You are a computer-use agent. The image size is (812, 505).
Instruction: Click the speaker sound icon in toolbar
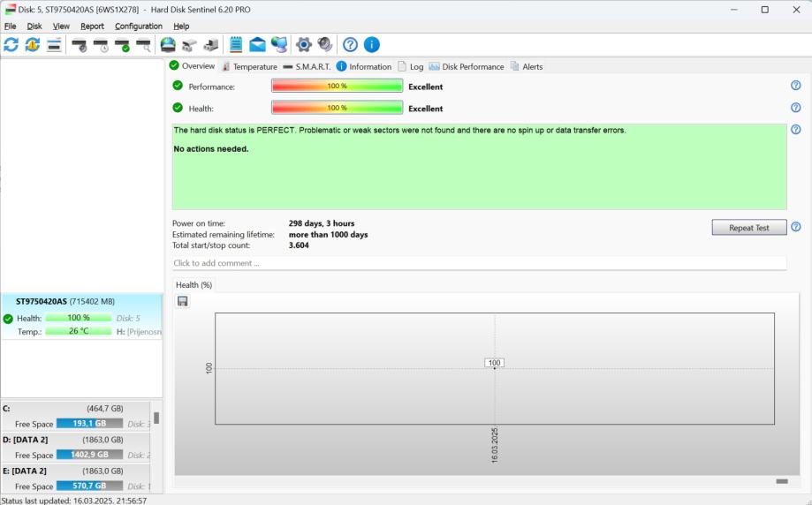[x=325, y=45]
